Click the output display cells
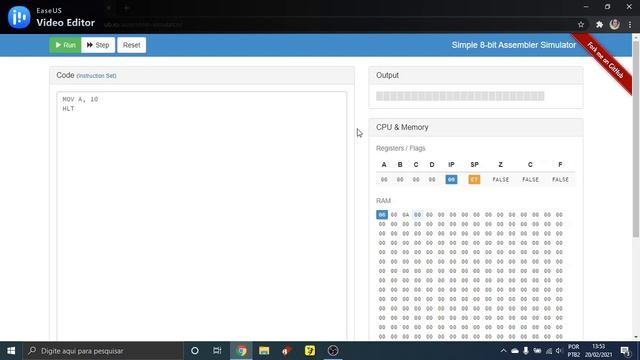 coord(460,96)
